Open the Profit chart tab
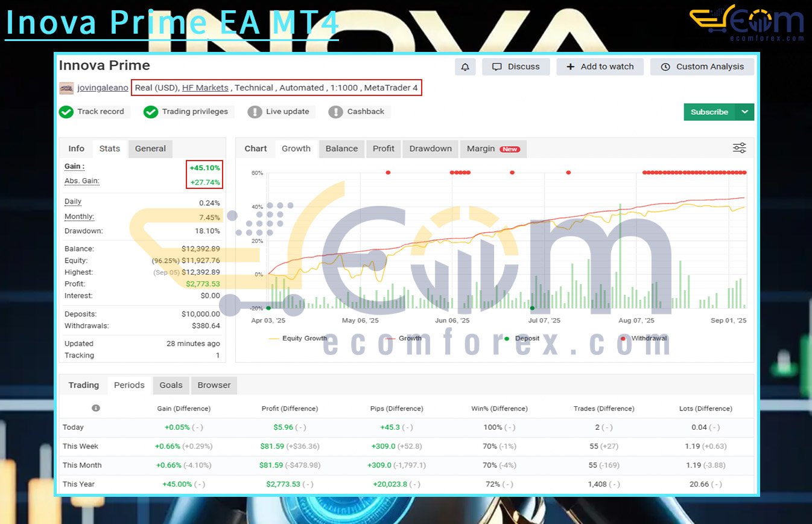812x524 pixels. pyautogui.click(x=384, y=149)
